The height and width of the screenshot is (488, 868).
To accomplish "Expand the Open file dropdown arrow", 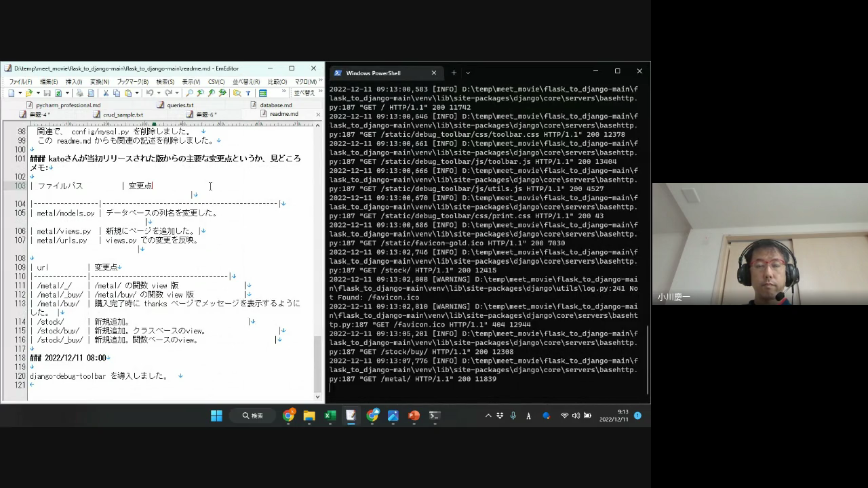I will 37,93.
